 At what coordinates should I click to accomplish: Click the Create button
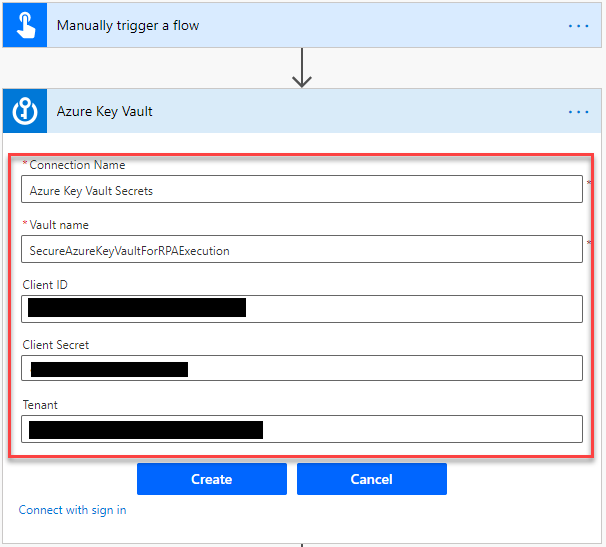tap(212, 479)
